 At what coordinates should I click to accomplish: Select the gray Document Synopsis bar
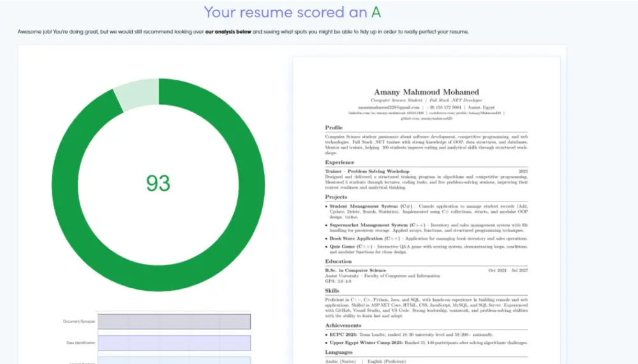click(174, 321)
